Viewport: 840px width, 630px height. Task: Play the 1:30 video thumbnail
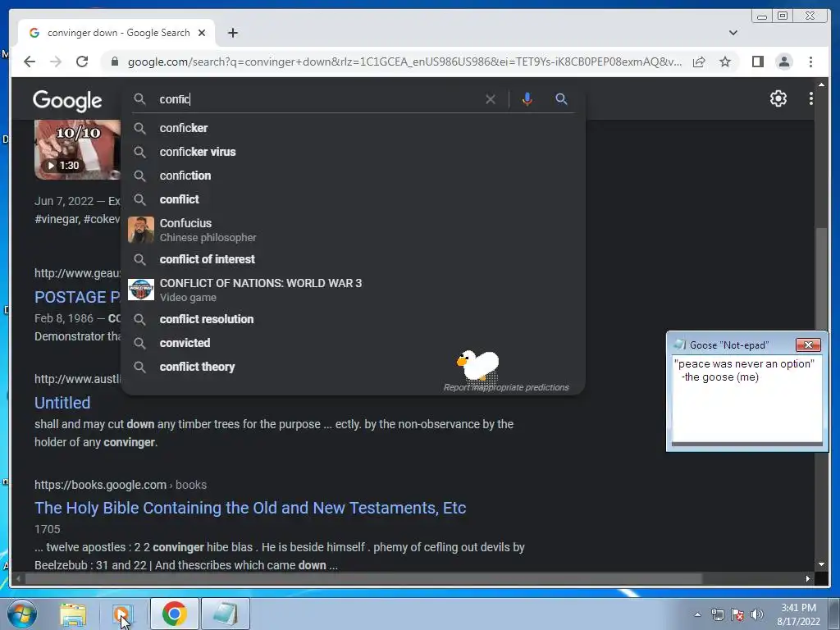[78, 149]
